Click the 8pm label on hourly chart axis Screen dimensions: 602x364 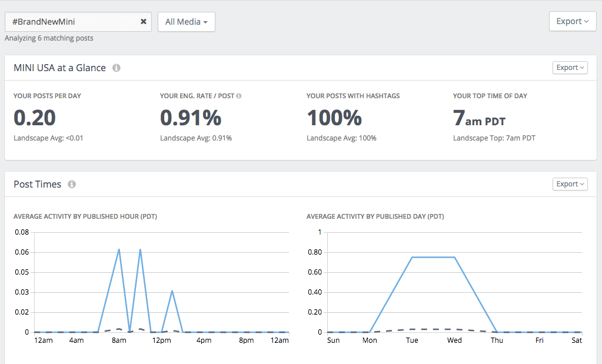click(246, 340)
